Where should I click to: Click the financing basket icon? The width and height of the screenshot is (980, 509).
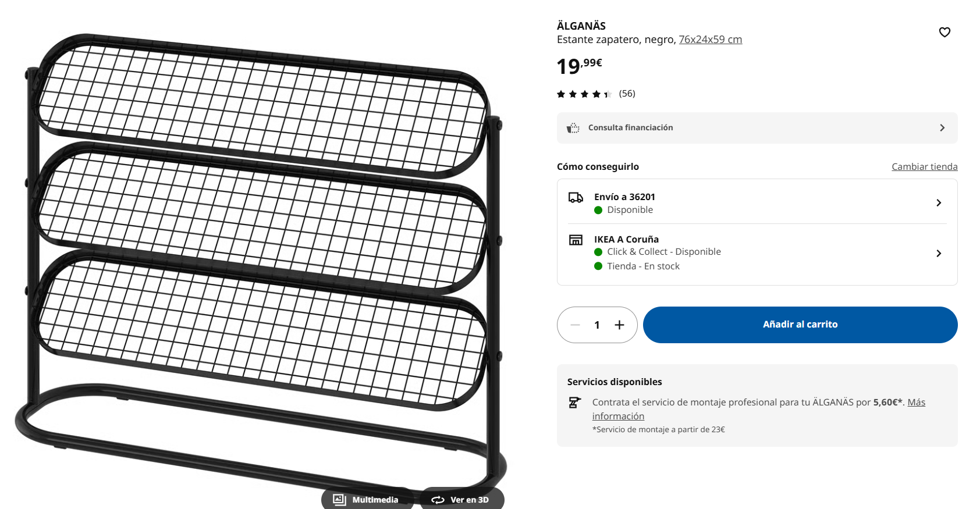tap(573, 128)
